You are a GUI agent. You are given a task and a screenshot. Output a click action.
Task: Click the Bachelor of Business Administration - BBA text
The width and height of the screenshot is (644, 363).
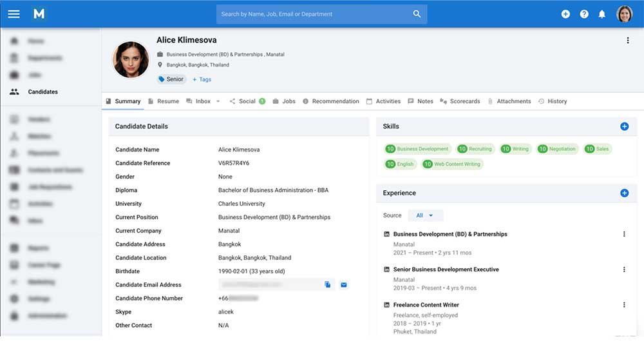click(273, 190)
